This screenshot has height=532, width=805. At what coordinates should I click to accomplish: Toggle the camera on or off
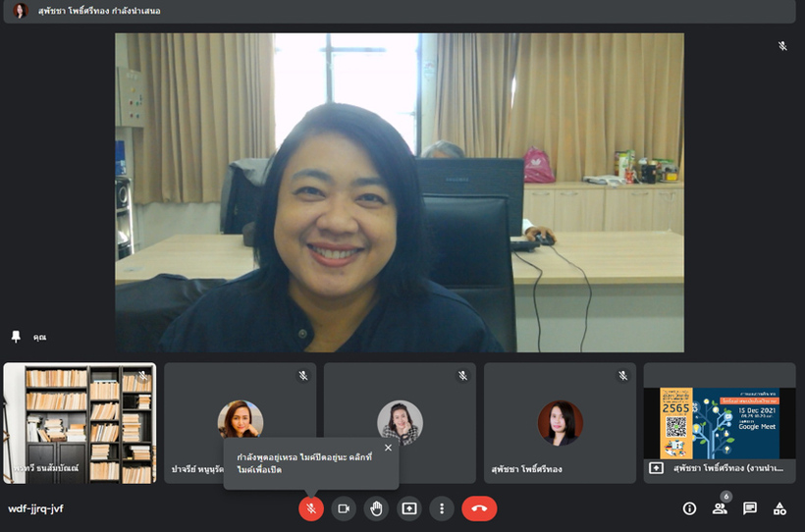click(x=344, y=508)
